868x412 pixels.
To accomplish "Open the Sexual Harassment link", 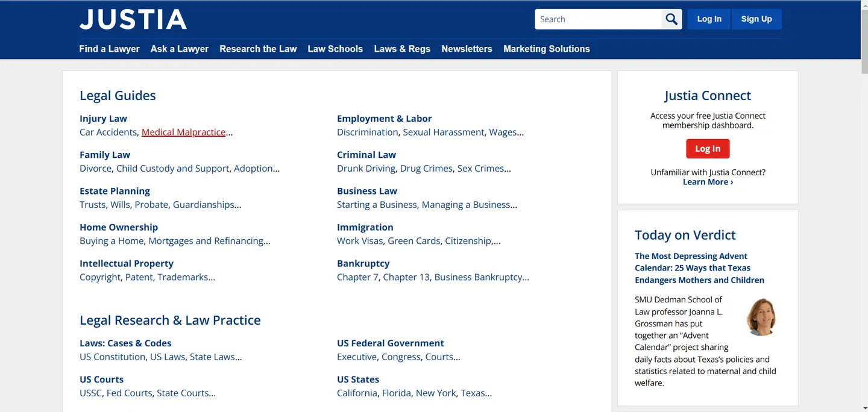I will (x=444, y=132).
